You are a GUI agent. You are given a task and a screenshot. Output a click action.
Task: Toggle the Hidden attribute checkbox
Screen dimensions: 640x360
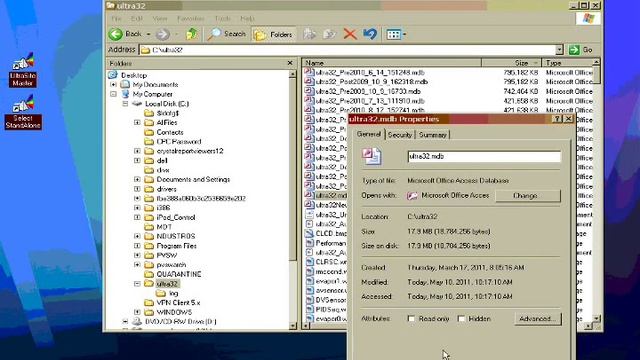tap(461, 319)
